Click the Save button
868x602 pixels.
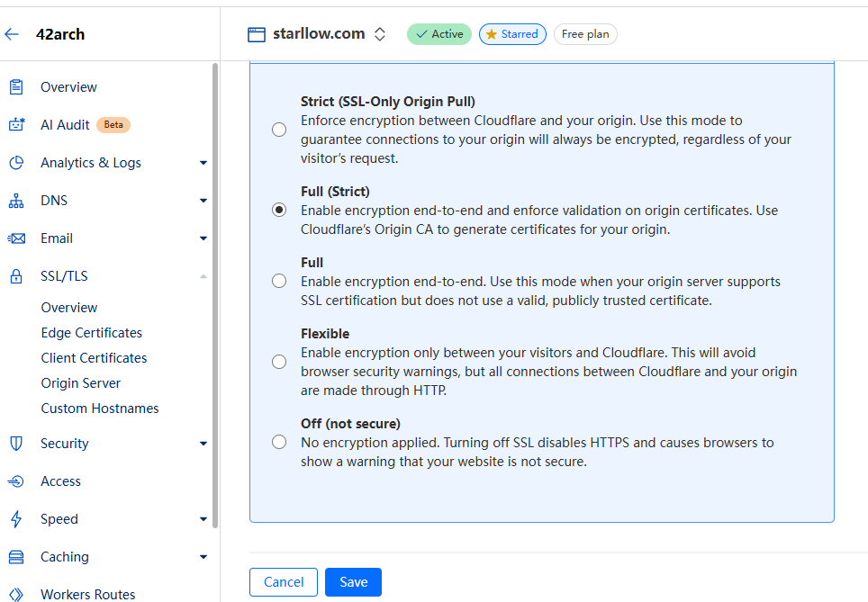(353, 582)
